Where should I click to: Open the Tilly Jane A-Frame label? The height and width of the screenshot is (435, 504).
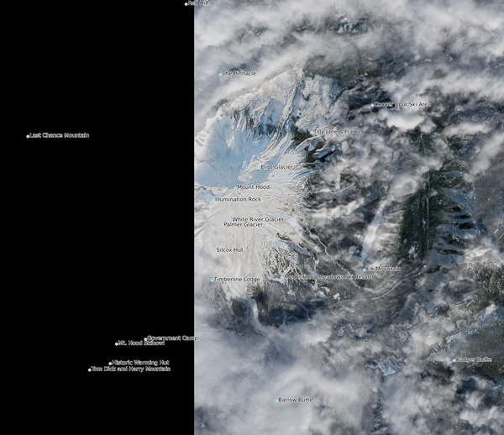pos(339,132)
